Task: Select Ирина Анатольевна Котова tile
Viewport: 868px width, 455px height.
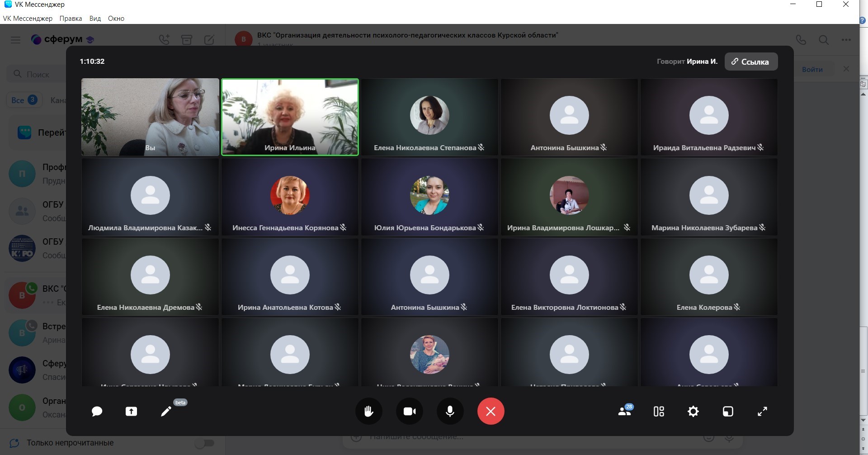Action: [290, 276]
